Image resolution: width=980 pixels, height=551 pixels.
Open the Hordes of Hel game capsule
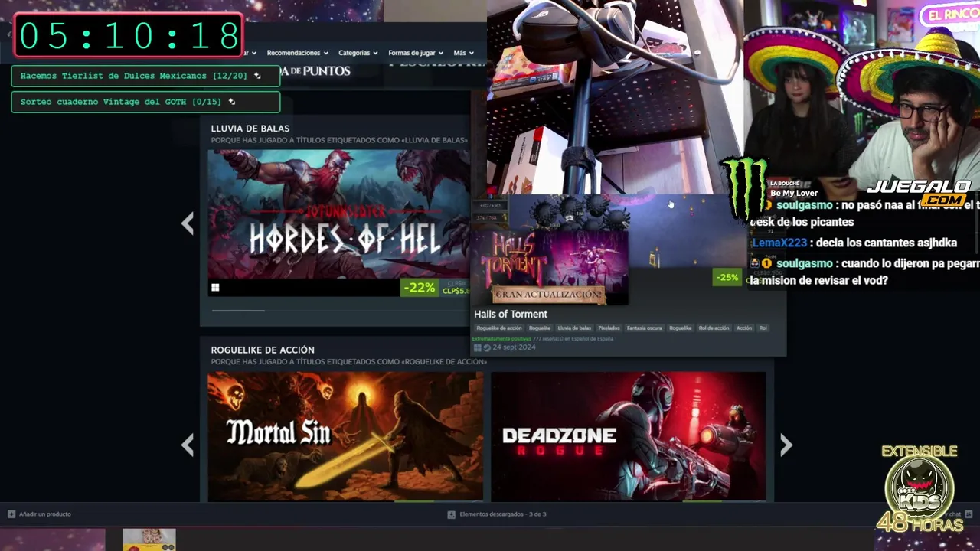(338, 214)
